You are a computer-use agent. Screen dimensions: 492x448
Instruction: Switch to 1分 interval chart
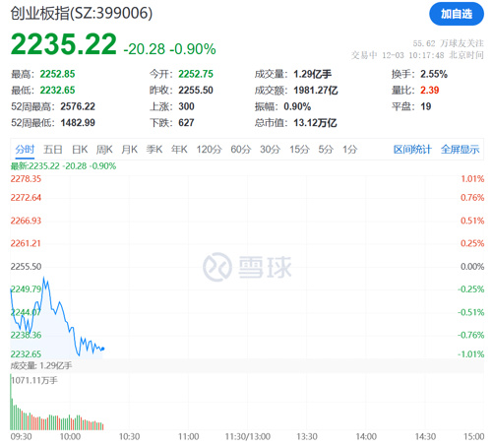click(349, 150)
